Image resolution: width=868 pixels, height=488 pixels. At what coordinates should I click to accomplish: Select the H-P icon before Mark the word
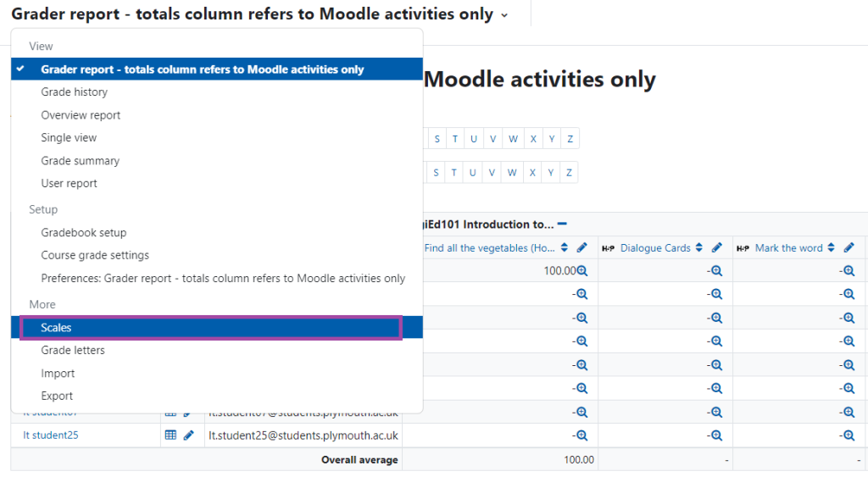pos(743,247)
